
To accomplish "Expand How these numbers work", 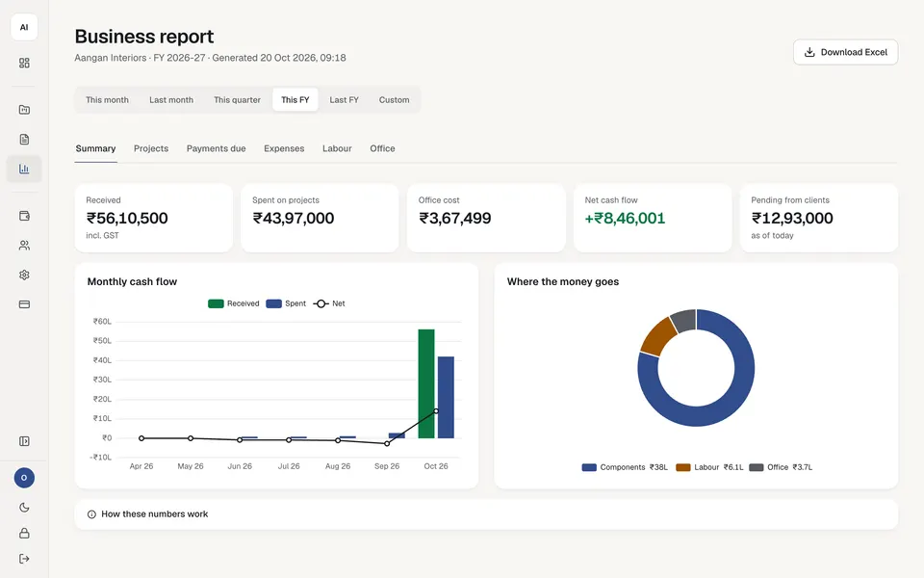I will [486, 514].
